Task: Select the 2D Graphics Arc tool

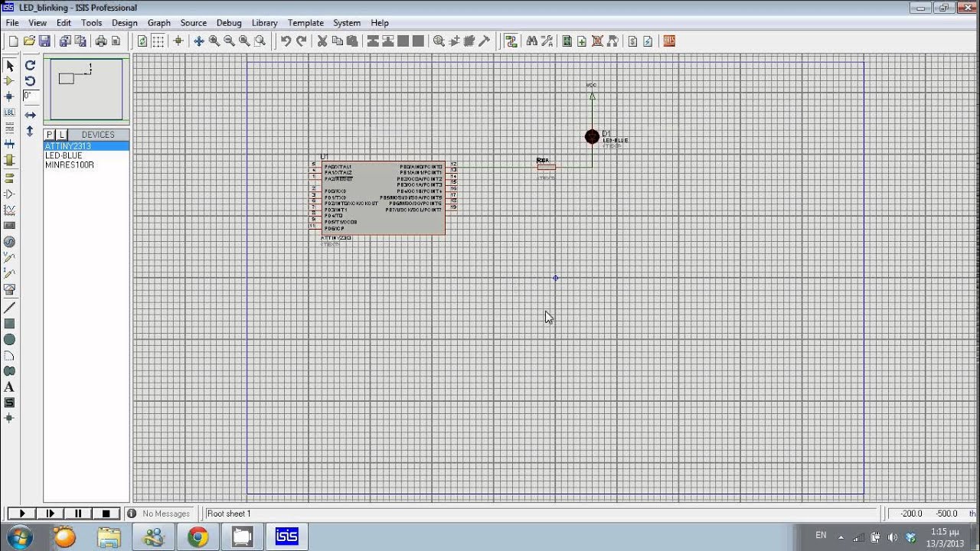Action: pos(10,356)
